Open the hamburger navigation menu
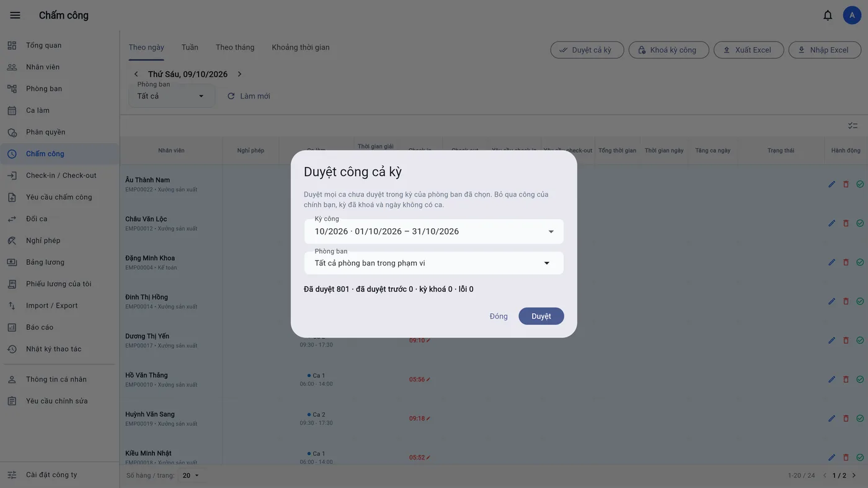Image resolution: width=868 pixels, height=488 pixels. point(15,16)
